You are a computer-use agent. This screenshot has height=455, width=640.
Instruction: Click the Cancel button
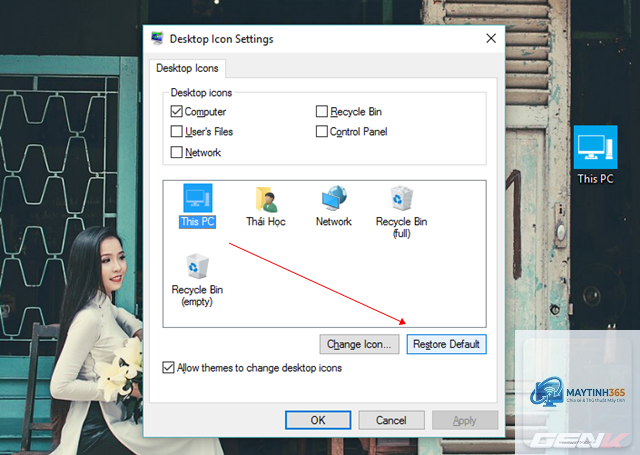[x=391, y=420]
